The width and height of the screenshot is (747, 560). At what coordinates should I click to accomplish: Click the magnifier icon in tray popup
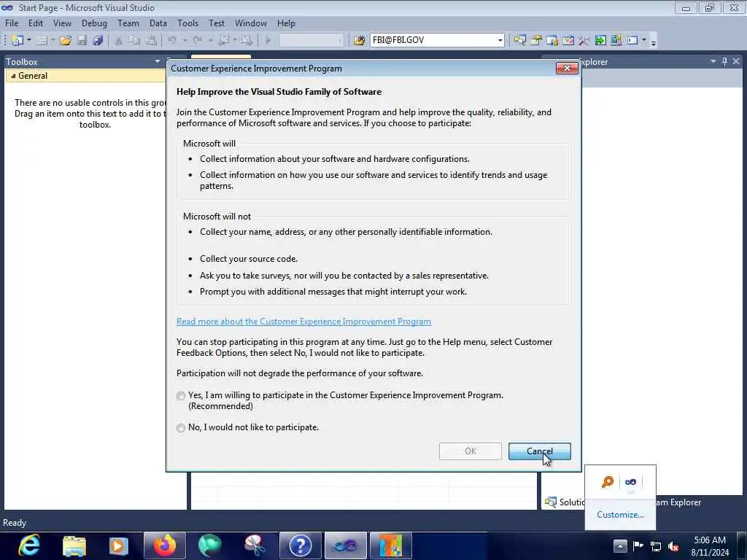coord(608,482)
